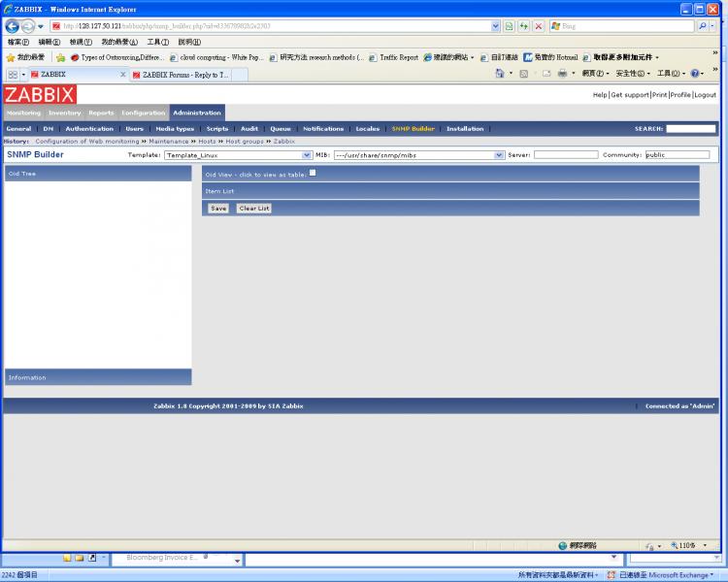Click the ZABBIX logo
The height and width of the screenshot is (582, 728).
click(40, 95)
